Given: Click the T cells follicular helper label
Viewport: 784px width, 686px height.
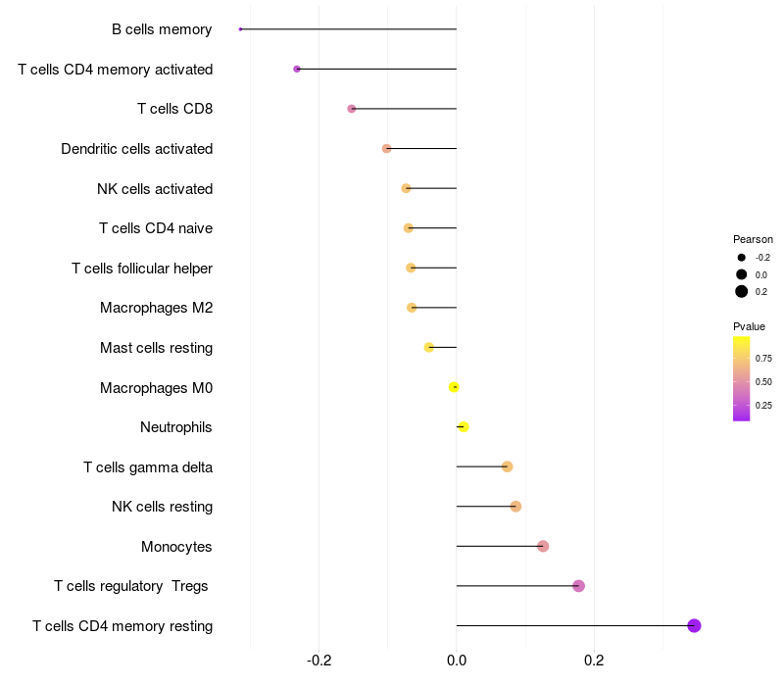Looking at the screenshot, I should [142, 269].
